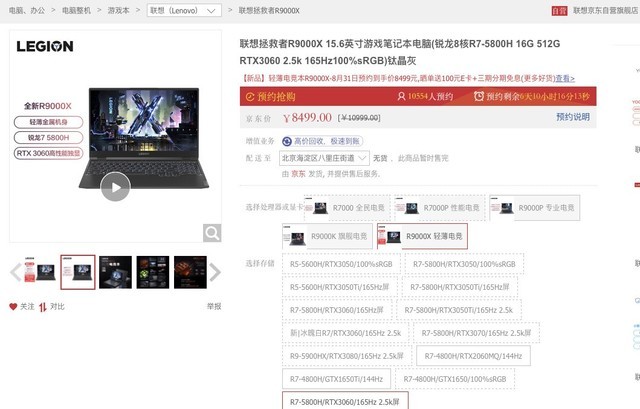Click the 查看> promotion link

(565, 78)
